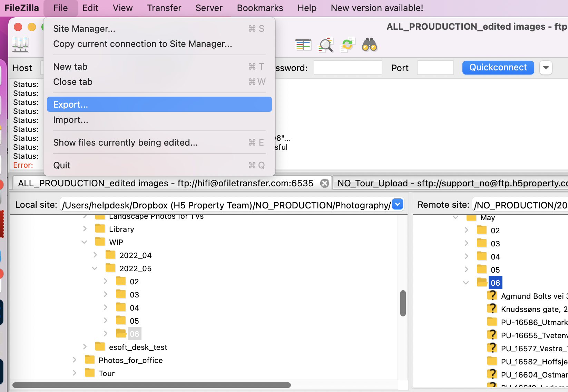
Task: Click the question-mark icon beside PU_16604_Ostmar
Action: (x=492, y=374)
